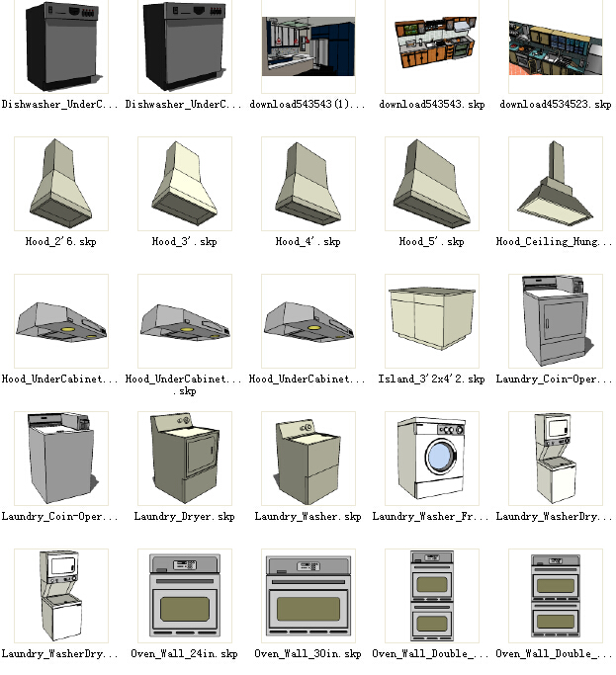Image resolution: width=616 pixels, height=675 pixels.
Task: Click the Hood_4'.skp label text
Action: pyautogui.click(x=308, y=241)
